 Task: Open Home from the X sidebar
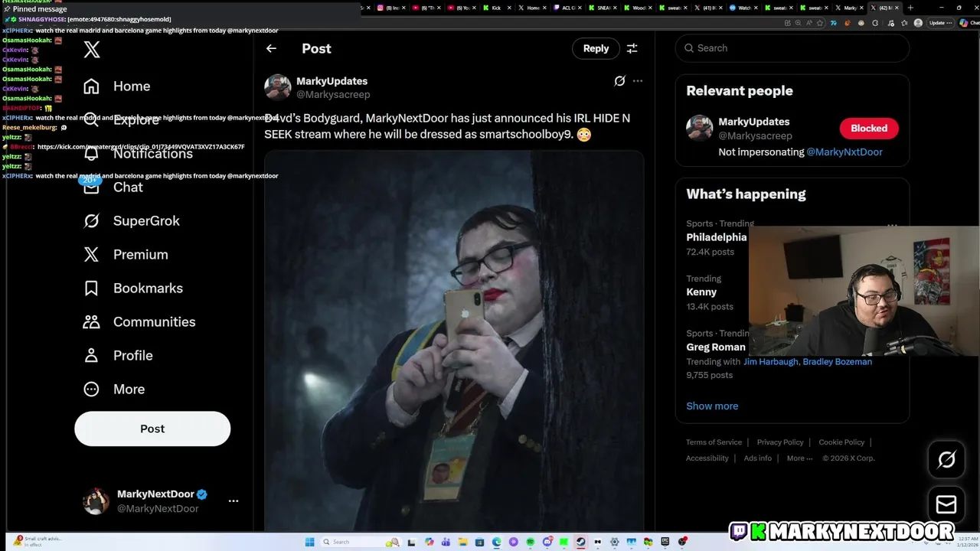click(117, 86)
